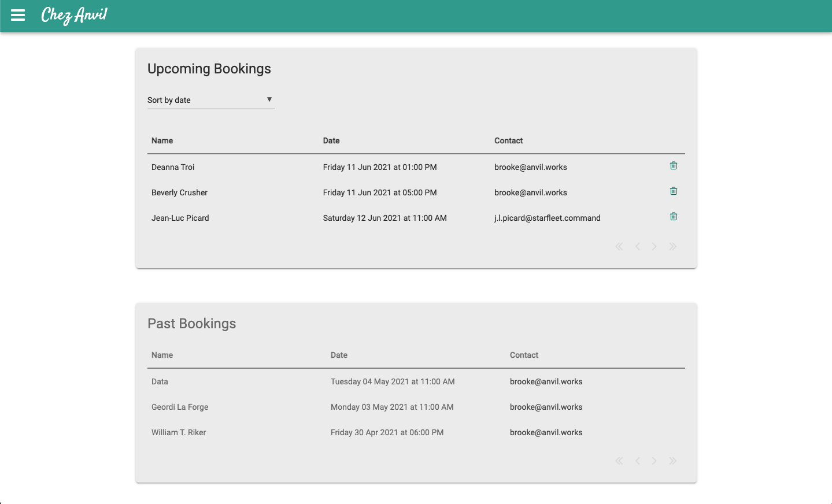Image resolution: width=832 pixels, height=504 pixels.
Task: Jump to last page of Upcoming Bookings
Action: tap(672, 247)
